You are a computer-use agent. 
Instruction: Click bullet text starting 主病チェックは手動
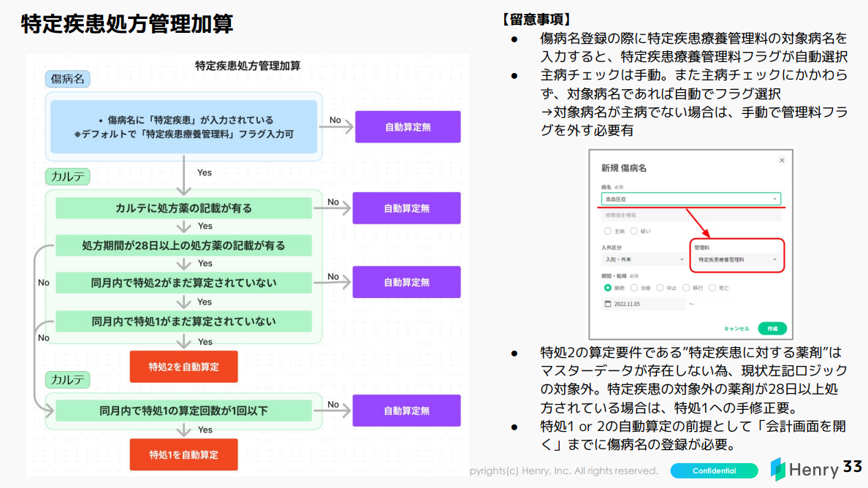(x=693, y=102)
